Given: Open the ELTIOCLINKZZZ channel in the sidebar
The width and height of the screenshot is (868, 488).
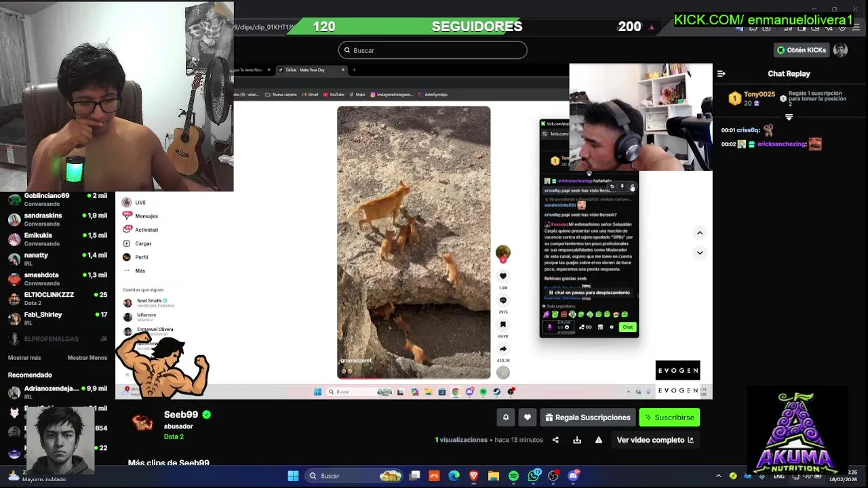Looking at the screenshot, I should tap(57, 298).
